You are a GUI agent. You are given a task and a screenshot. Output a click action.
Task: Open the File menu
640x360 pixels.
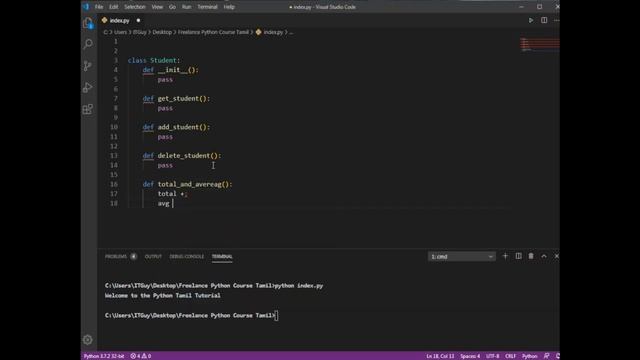point(99,7)
